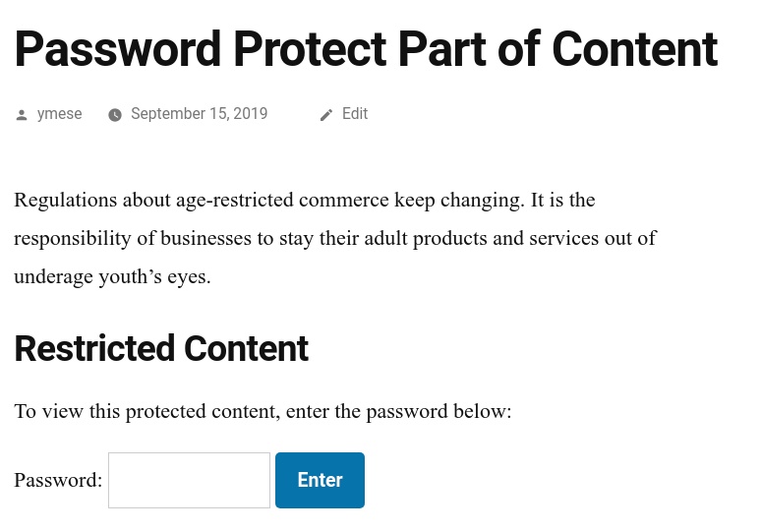This screenshot has width=761, height=532.
Task: Click the "Restricted Content" heading
Action: pyautogui.click(x=161, y=348)
